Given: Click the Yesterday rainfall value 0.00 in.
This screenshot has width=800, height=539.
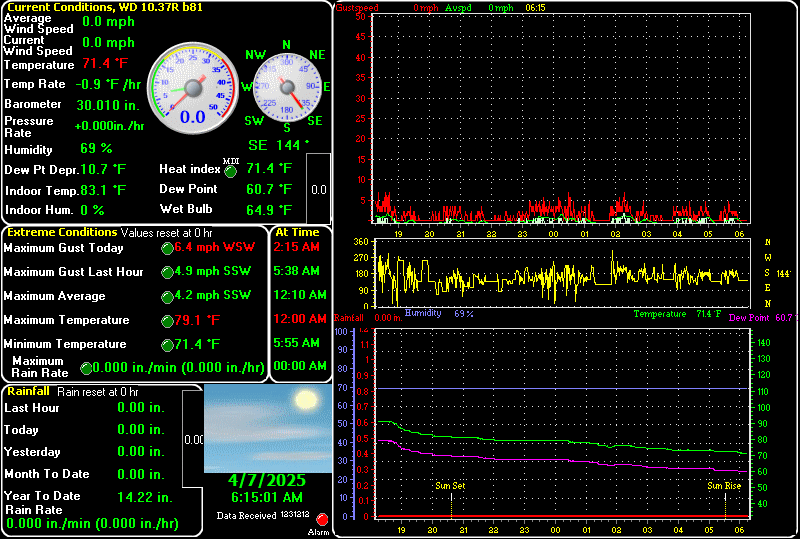Looking at the screenshot, I should 141,452.
